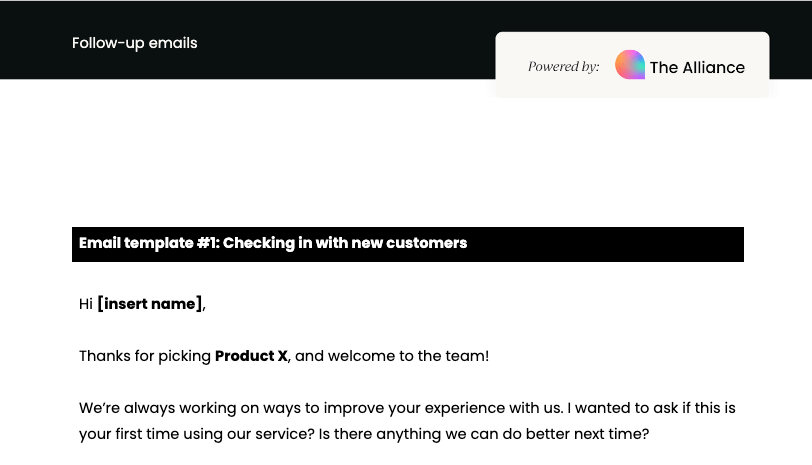Screen dimensions: 812x465
Task: Click the bold "Product X" text
Action: (x=251, y=356)
